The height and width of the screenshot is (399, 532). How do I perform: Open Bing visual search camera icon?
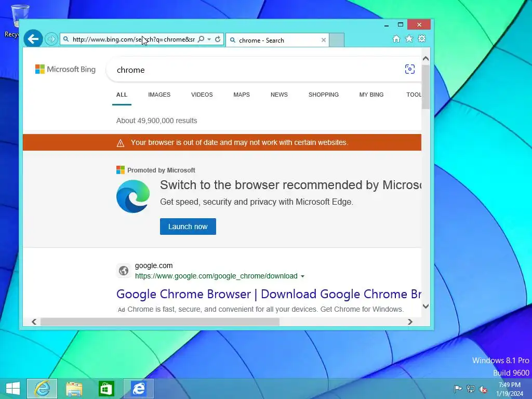tap(410, 69)
